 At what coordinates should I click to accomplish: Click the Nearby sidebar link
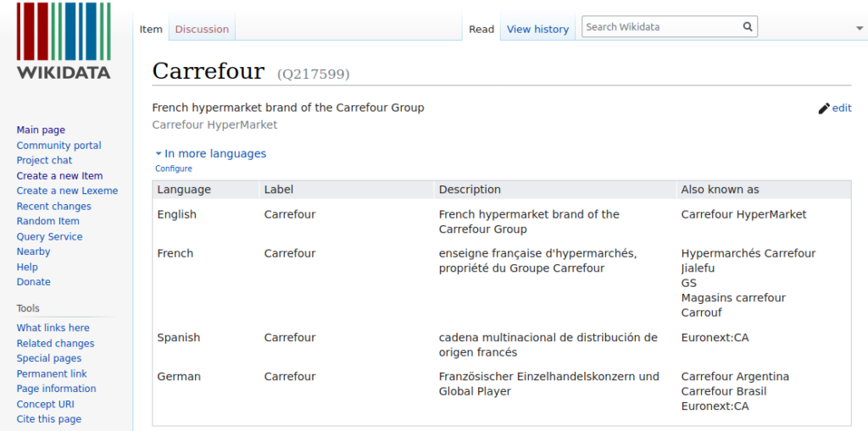coord(33,251)
